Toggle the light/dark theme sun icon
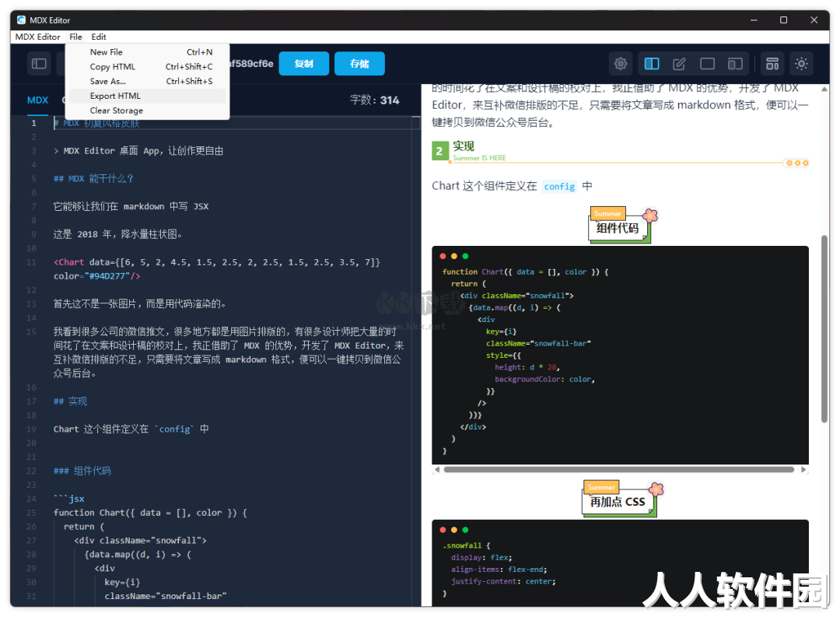 pyautogui.click(x=801, y=64)
